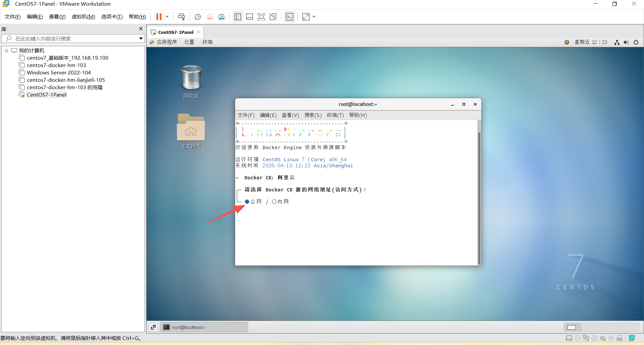
Task: Open the power options dropdown arrow
Action: pos(167,17)
